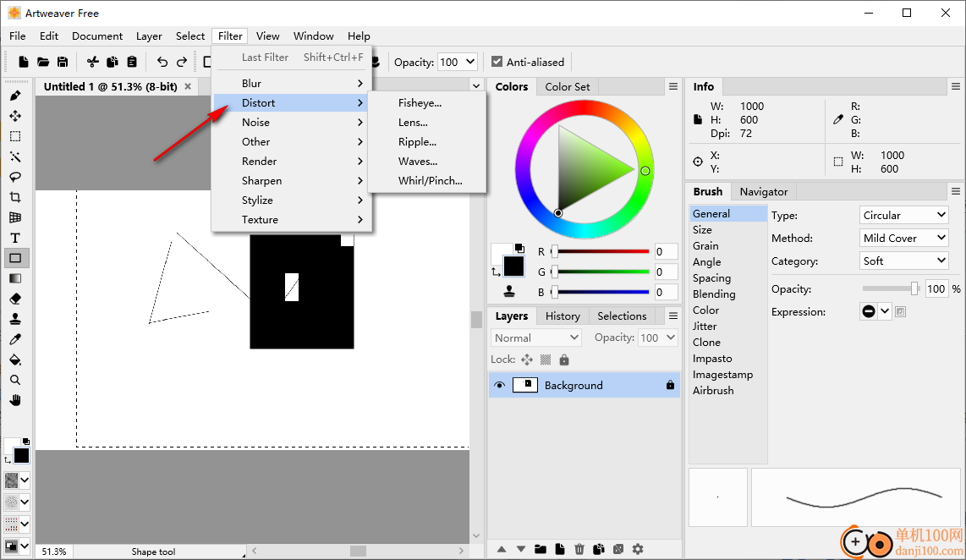Screen dimensions: 966x560
Task: Close the Untitled 1 document tab
Action: (188, 86)
